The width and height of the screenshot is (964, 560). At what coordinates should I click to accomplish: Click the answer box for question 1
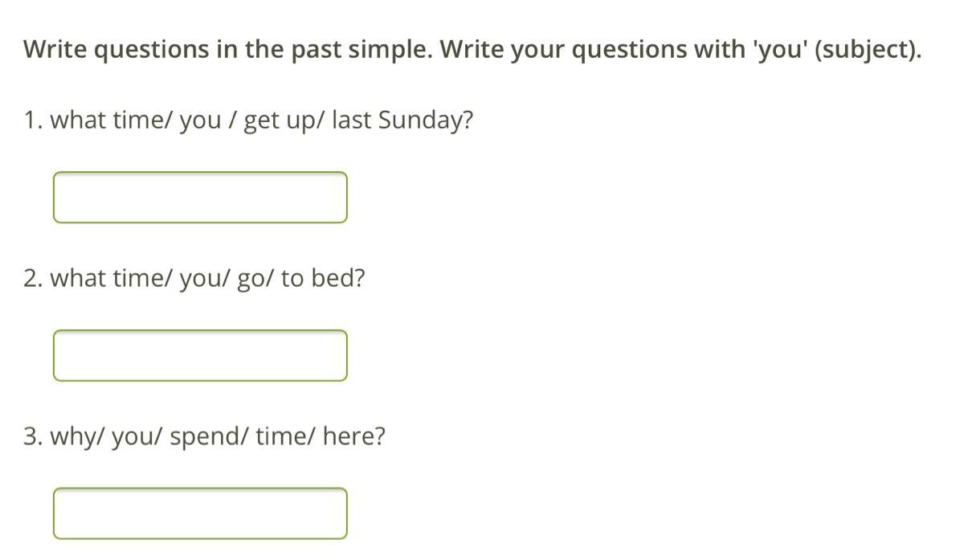coord(200,198)
